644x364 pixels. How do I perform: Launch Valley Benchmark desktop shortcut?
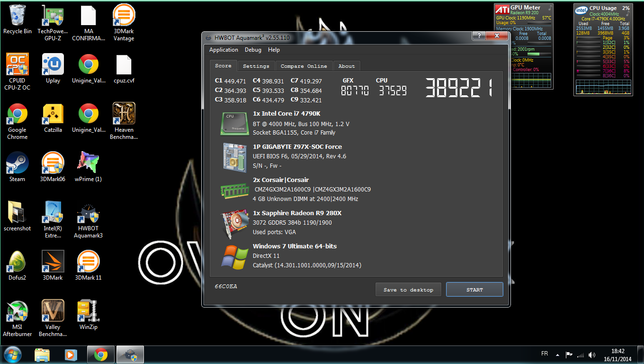click(x=53, y=318)
